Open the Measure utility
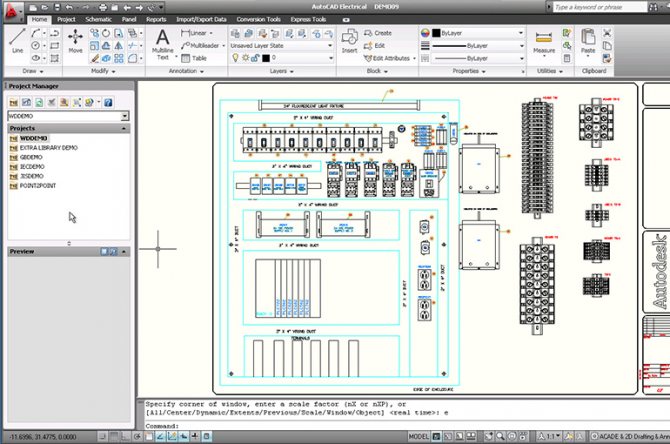Image resolution: width=670 pixels, height=444 pixels. point(544,42)
